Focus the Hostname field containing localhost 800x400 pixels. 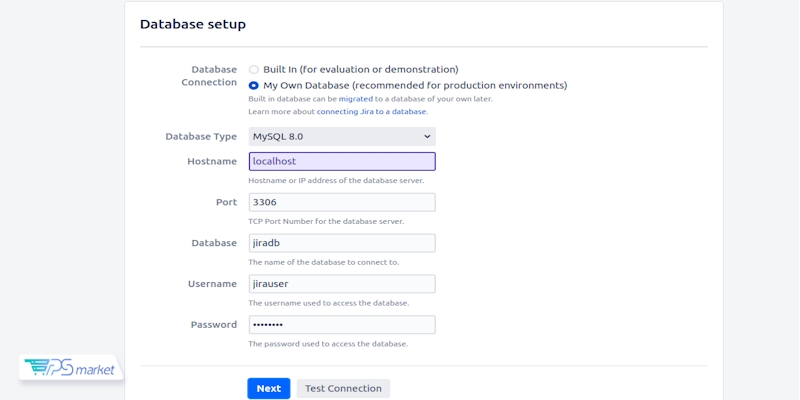click(342, 161)
